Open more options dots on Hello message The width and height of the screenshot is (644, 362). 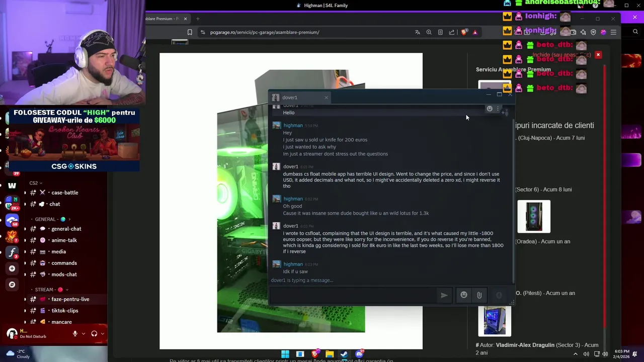click(498, 109)
